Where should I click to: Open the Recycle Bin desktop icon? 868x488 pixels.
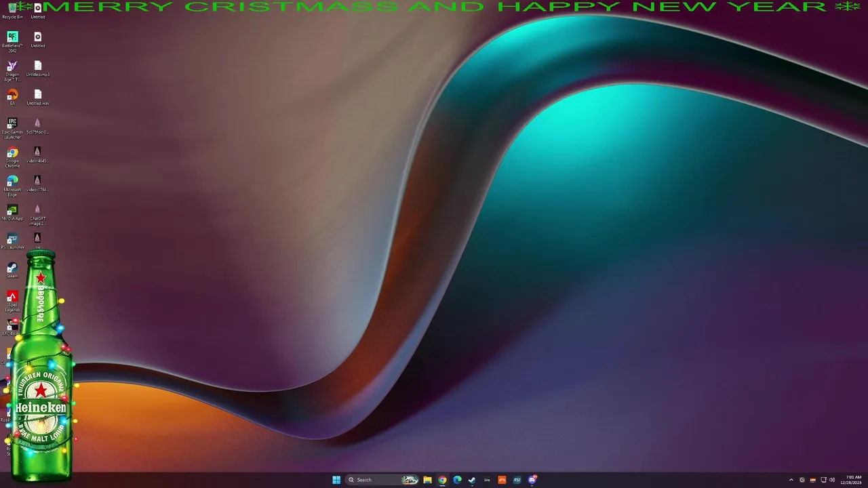click(12, 9)
